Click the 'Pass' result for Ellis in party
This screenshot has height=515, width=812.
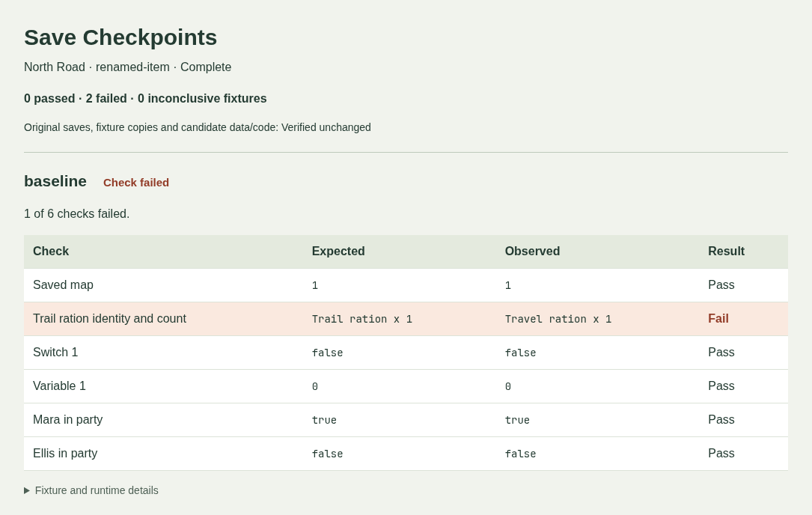(x=721, y=454)
